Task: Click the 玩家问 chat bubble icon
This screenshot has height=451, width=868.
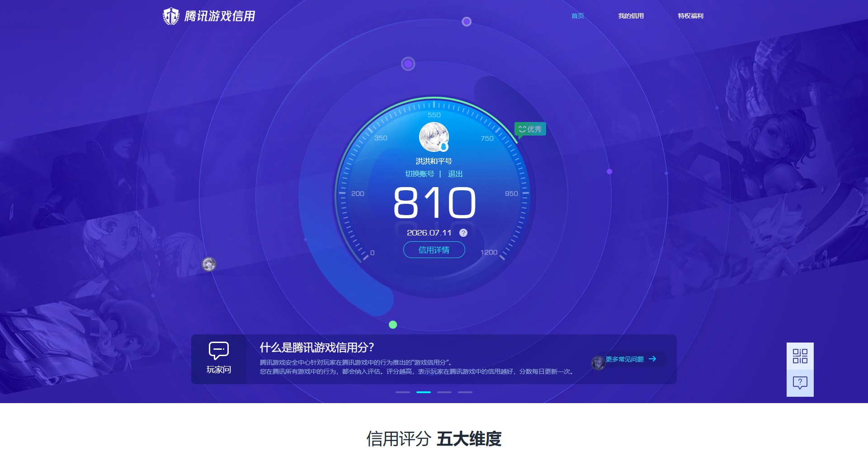Action: pyautogui.click(x=219, y=350)
